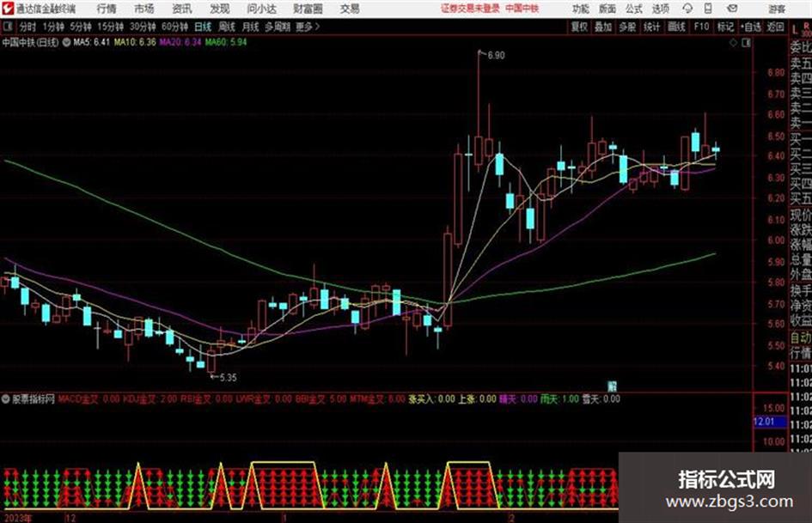Click the customer service headset icon

coord(687,9)
